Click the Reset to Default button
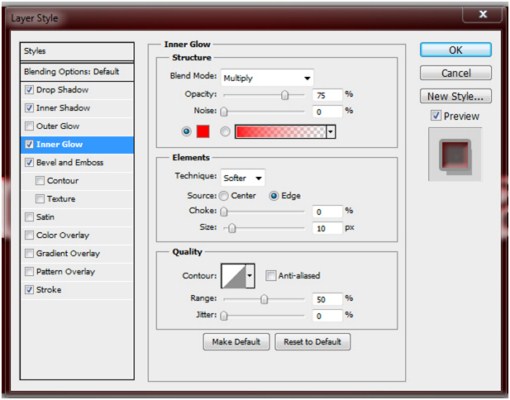This screenshot has height=400, width=510. (313, 342)
